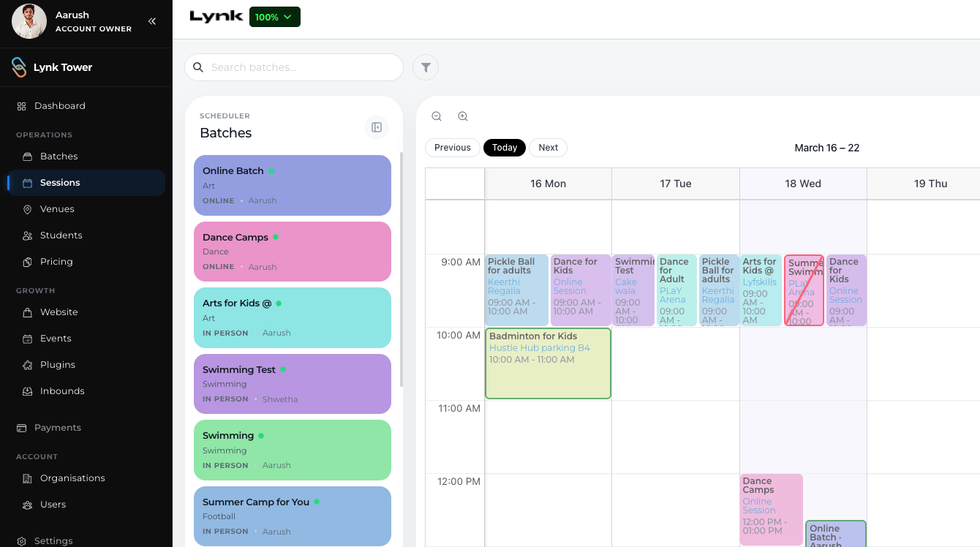
Task: Click the Organisations building icon
Action: [x=28, y=478]
